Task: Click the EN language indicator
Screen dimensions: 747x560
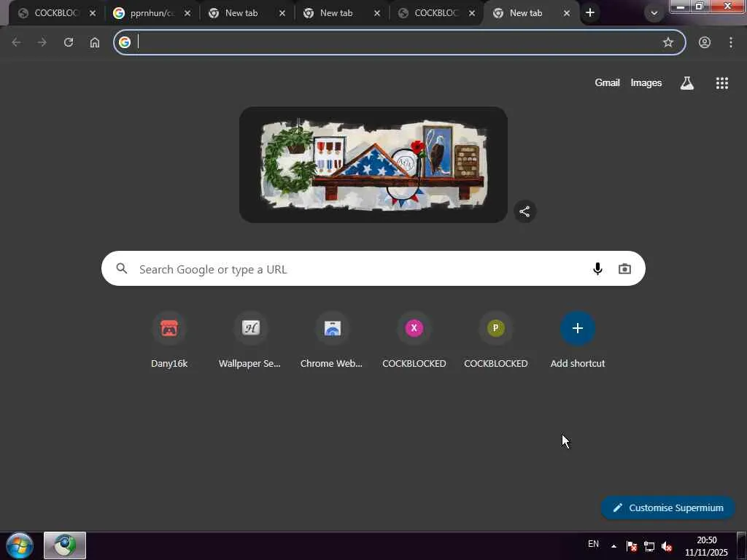Action: tap(593, 544)
